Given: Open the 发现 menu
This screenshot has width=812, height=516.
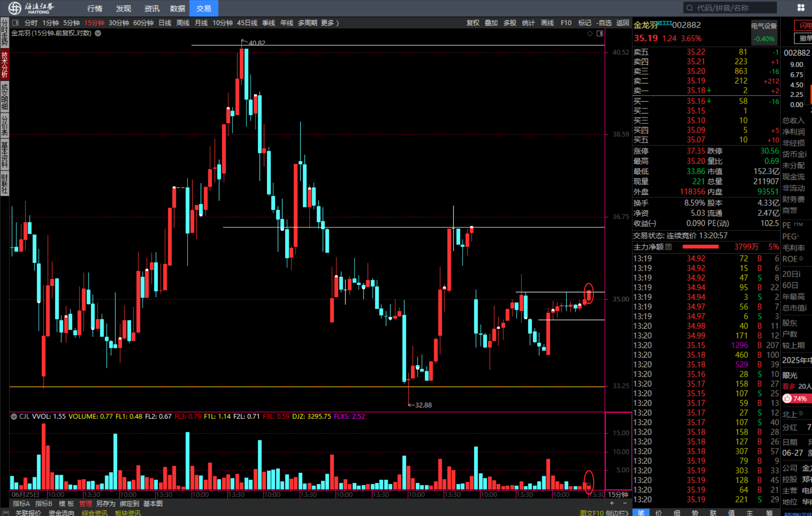Looking at the screenshot, I should [123, 8].
